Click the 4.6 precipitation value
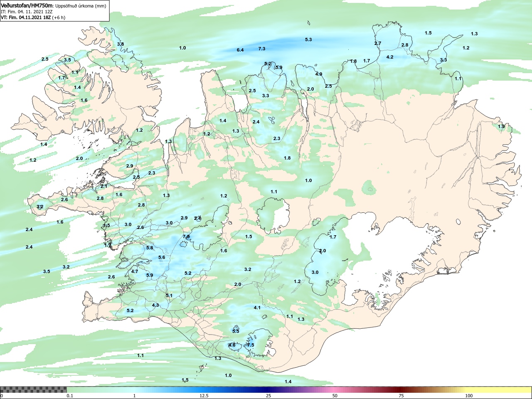 [x=232, y=345]
